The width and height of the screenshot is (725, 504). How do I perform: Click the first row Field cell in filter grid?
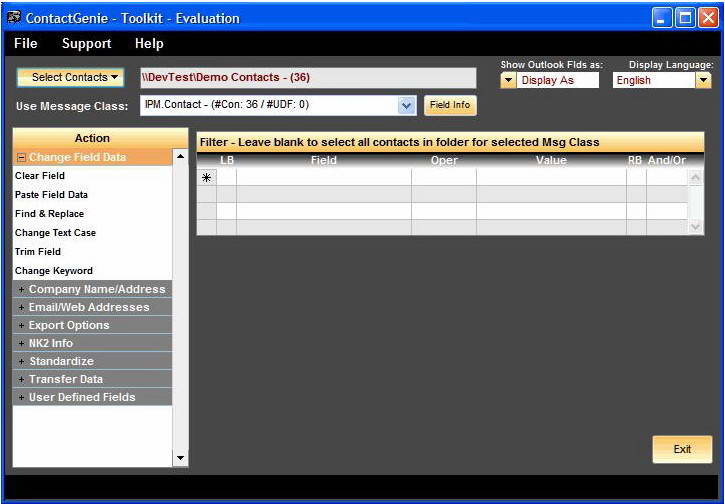point(324,177)
